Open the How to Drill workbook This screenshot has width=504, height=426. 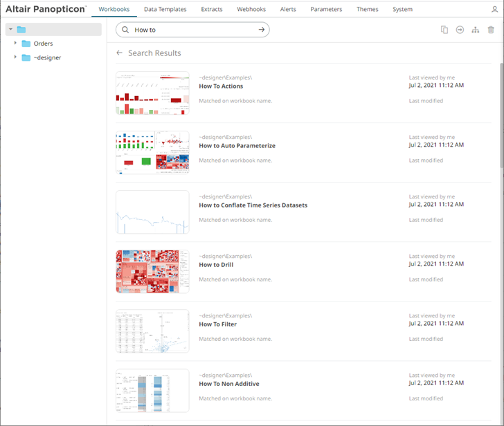pos(217,265)
